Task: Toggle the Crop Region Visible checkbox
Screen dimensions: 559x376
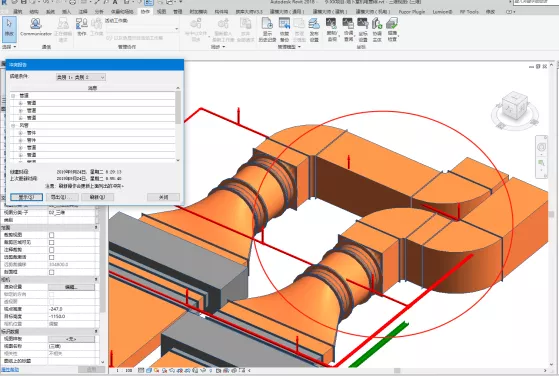Action: (51, 242)
